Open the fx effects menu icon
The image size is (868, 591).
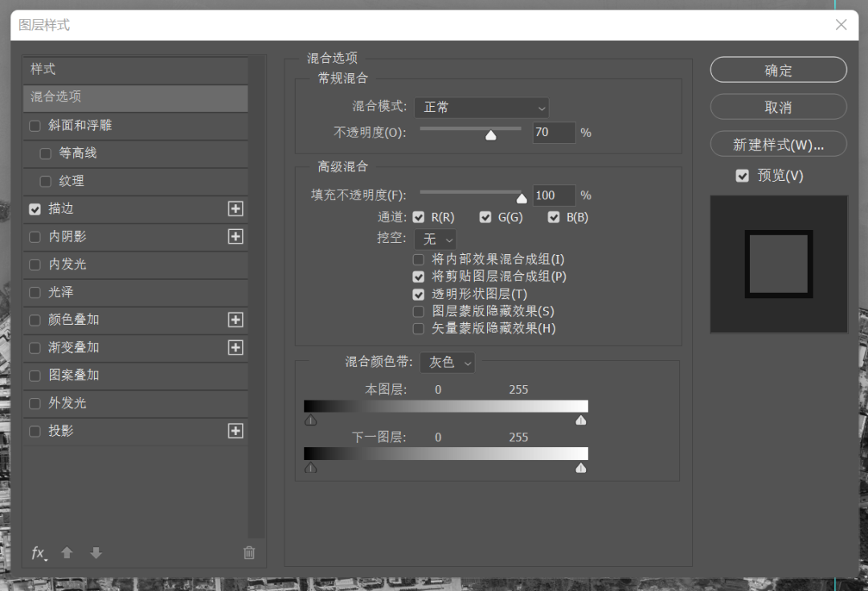tap(39, 552)
